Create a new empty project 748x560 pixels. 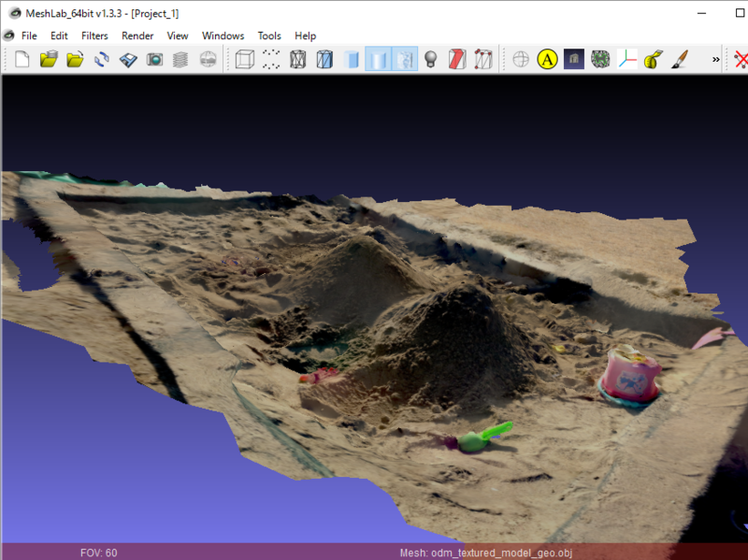[x=22, y=60]
